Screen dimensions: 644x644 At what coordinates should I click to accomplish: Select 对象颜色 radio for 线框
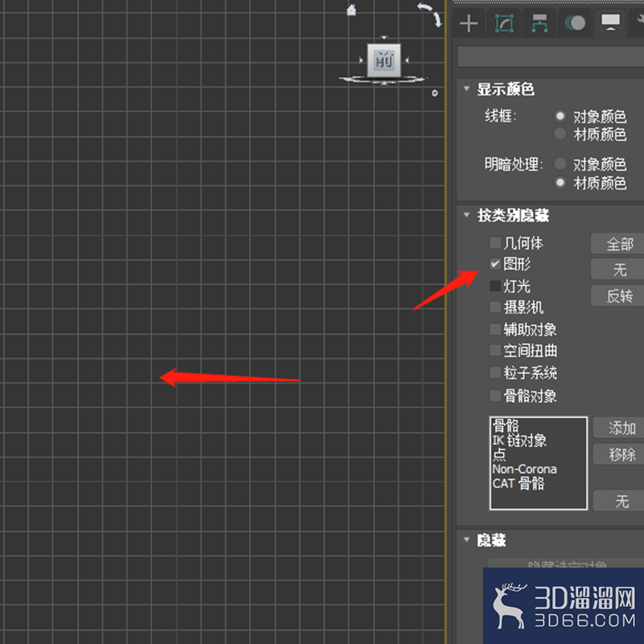pyautogui.click(x=560, y=116)
